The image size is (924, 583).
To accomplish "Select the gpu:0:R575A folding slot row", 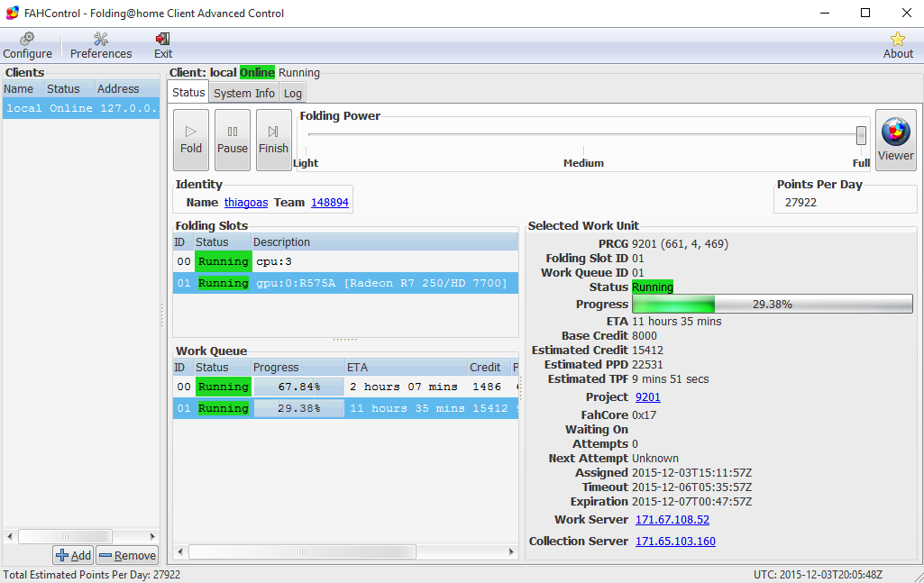I will [345, 283].
